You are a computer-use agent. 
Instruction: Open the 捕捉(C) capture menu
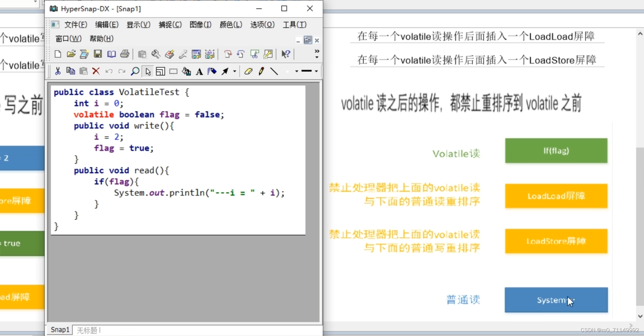[x=170, y=24]
